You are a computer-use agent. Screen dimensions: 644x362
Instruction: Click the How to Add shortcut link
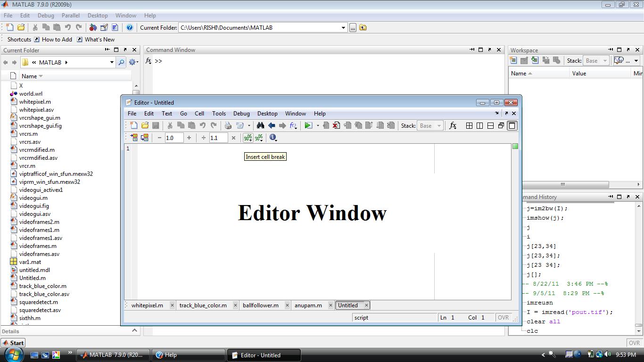point(57,40)
